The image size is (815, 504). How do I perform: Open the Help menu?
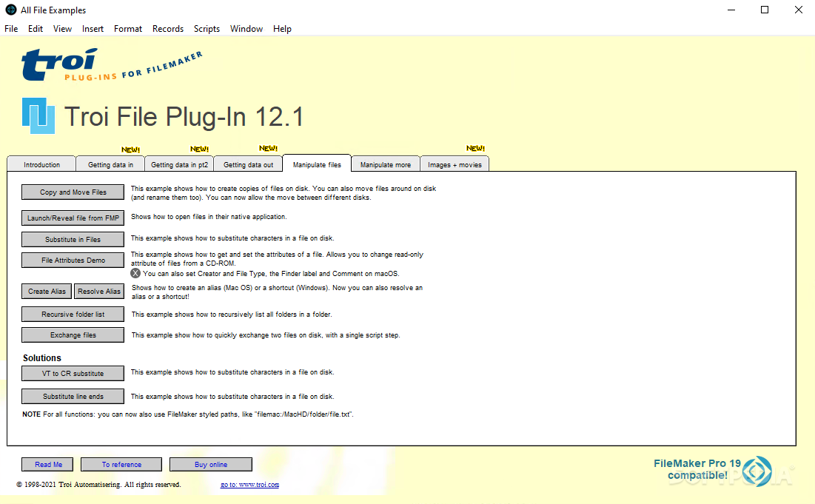(x=282, y=29)
